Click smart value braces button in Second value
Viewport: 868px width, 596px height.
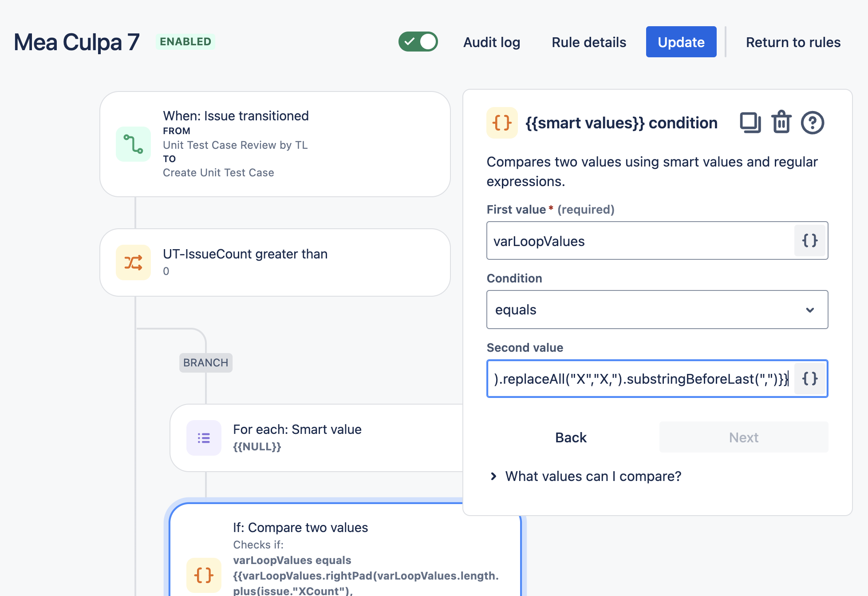pos(810,379)
